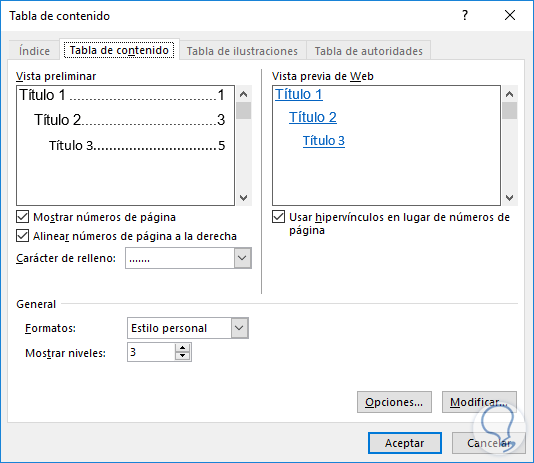Expand the Formatos dropdown list

[239, 328]
